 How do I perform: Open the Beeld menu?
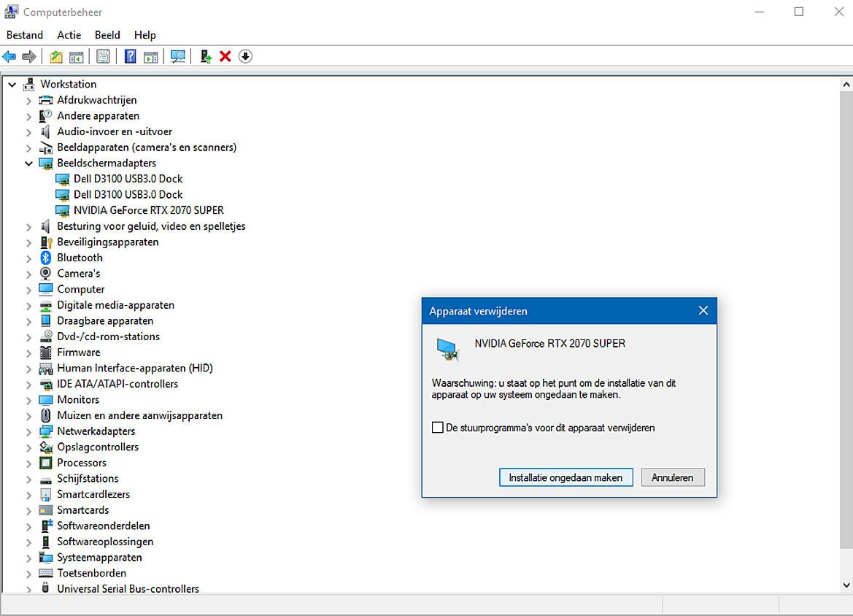click(107, 35)
